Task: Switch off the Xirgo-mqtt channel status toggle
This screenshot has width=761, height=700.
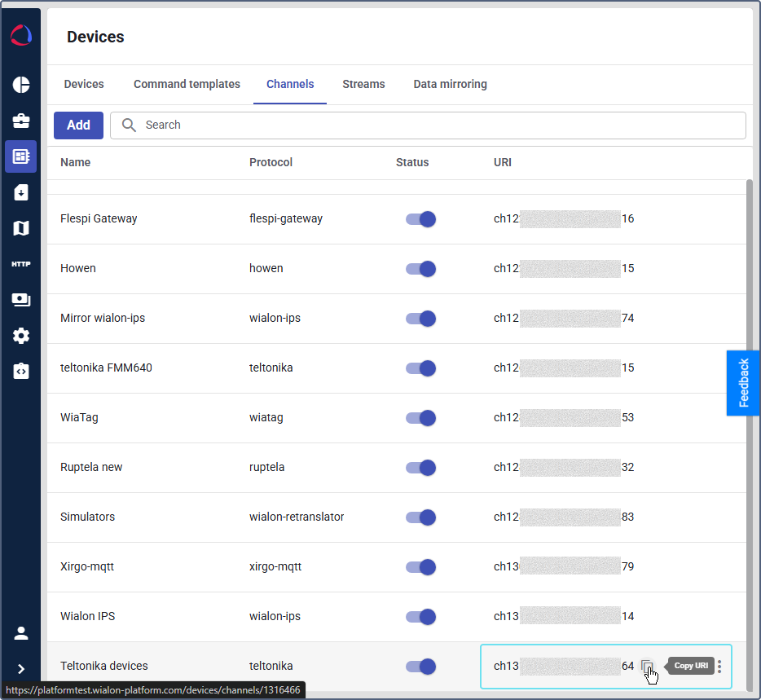Action: tap(421, 566)
